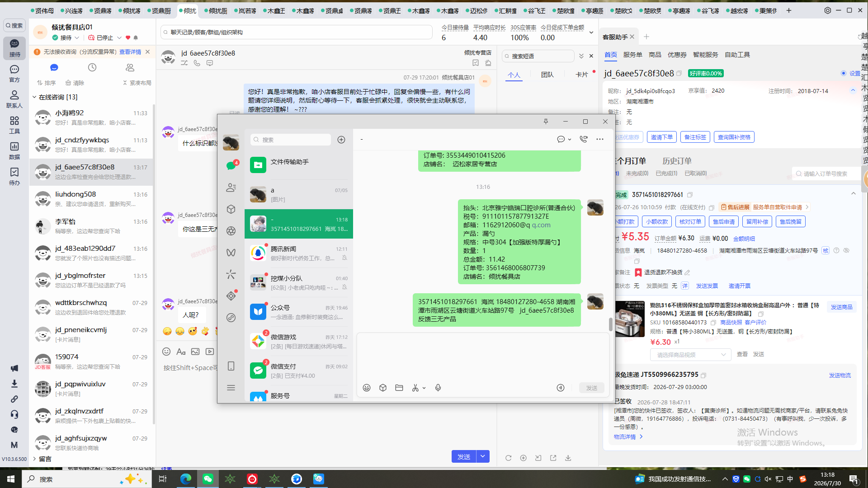Viewport: 868px width, 488px height.
Task: Click WeChat voice input microphone icon
Action: click(x=438, y=388)
